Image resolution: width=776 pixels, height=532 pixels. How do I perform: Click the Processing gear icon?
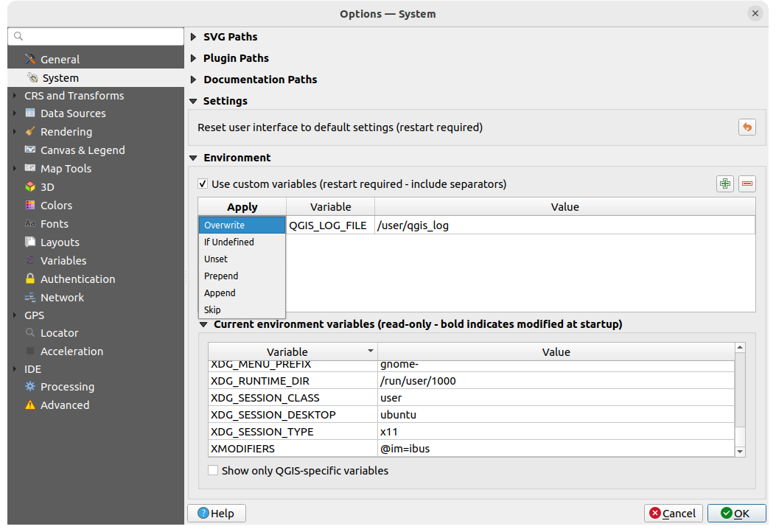(30, 387)
